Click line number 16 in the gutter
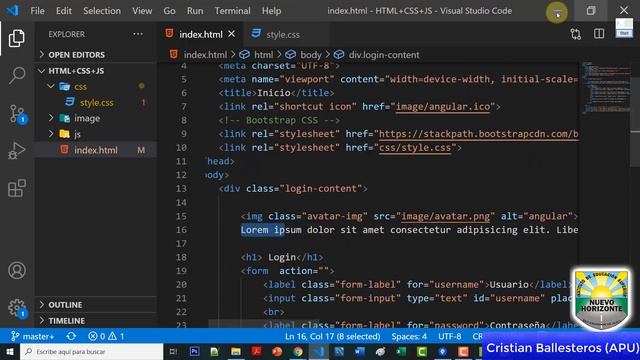 (181, 230)
